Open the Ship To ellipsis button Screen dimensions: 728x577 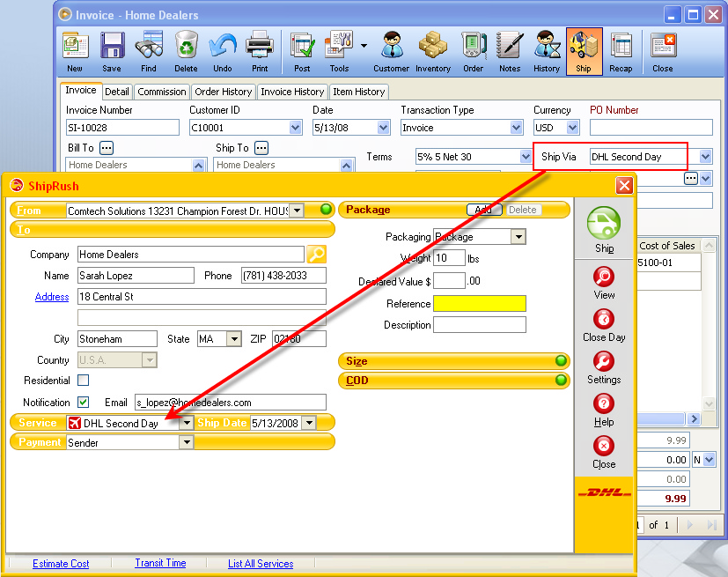[x=261, y=148]
